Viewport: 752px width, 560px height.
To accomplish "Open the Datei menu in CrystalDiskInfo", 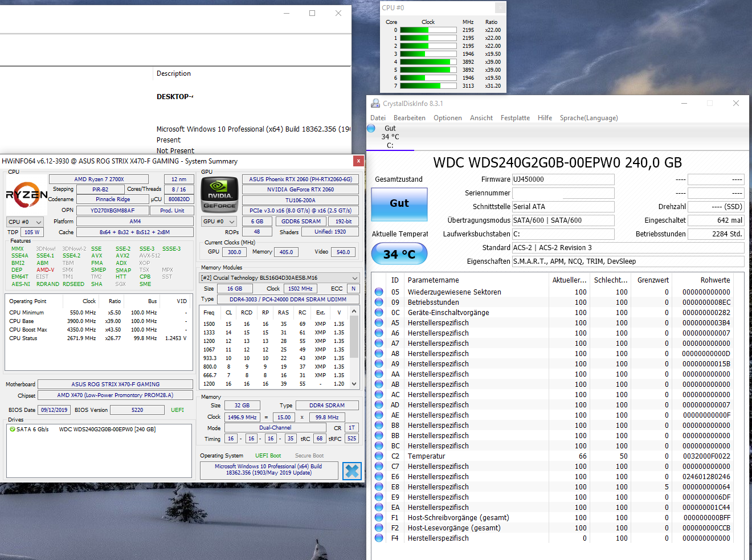I will [x=378, y=118].
